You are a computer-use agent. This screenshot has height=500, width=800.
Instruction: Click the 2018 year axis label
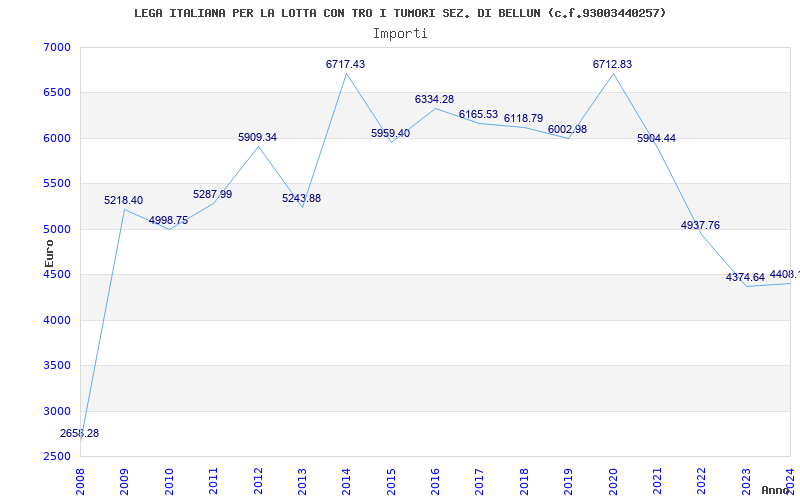coord(524,481)
